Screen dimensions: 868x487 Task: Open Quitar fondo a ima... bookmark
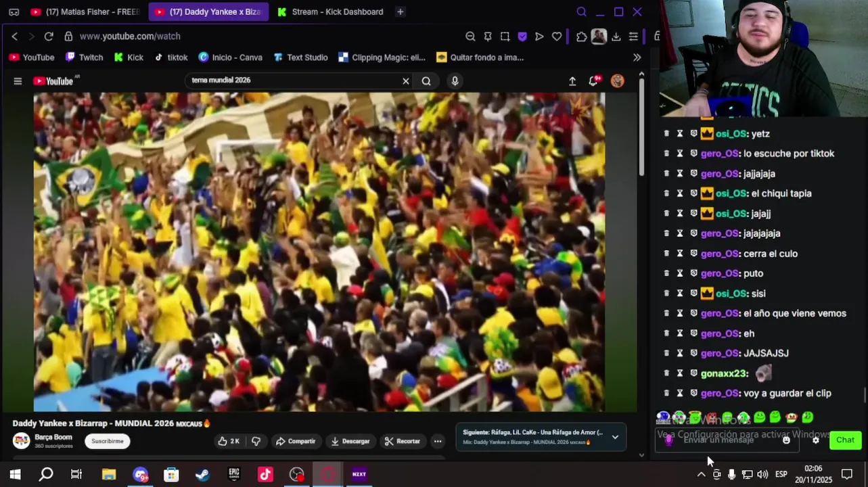coord(480,57)
